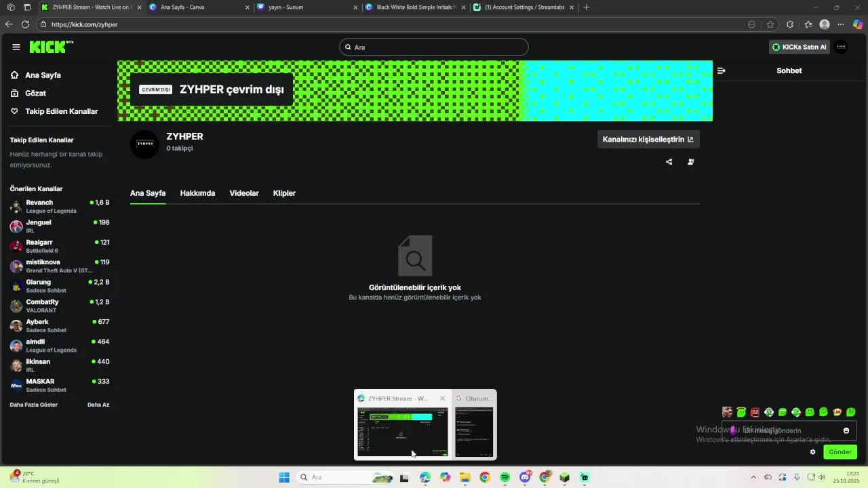
Task: Switch to the Videolar tab
Action: 244,193
